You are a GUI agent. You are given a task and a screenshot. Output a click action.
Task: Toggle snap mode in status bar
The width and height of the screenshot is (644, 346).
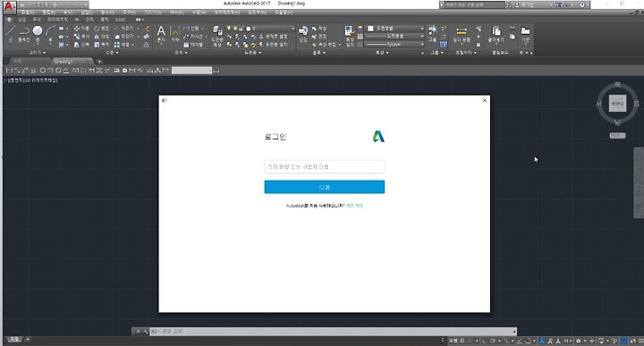470,341
